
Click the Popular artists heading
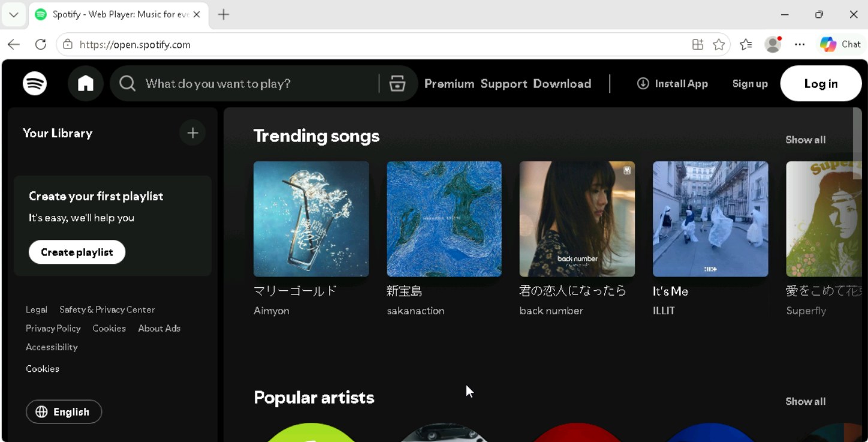tap(314, 398)
